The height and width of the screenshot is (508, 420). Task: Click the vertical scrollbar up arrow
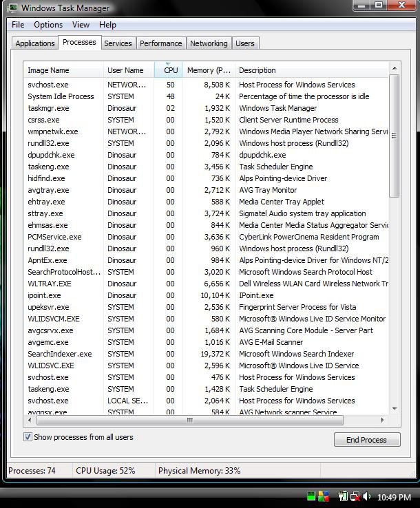pyautogui.click(x=395, y=68)
